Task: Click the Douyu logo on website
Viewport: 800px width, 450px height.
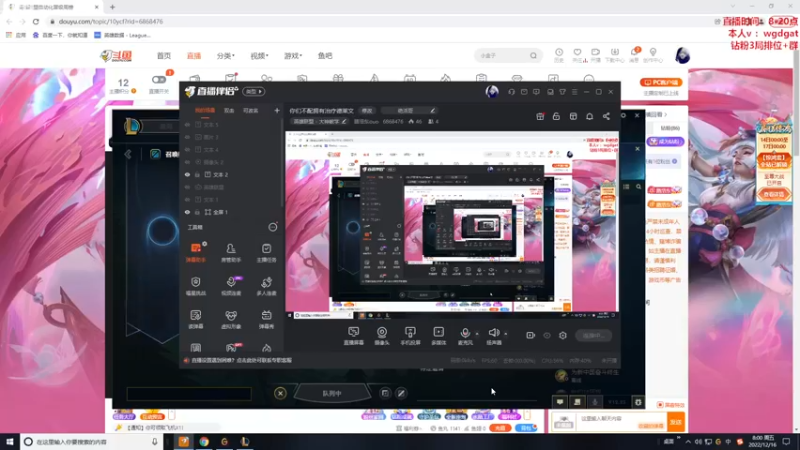Action: click(x=117, y=56)
